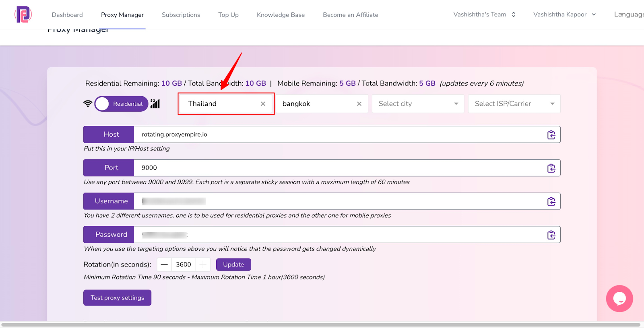Click the horizontal scrollbar at bottom

click(x=320, y=325)
